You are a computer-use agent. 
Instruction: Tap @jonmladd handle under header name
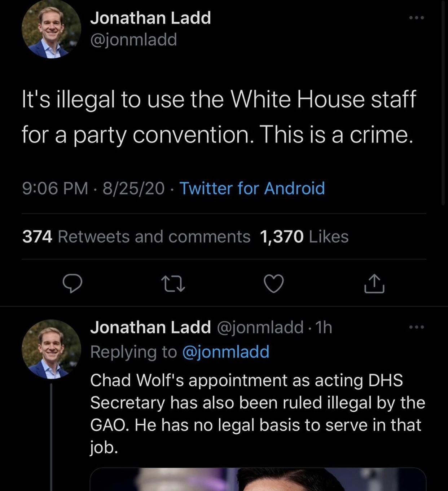(x=133, y=39)
